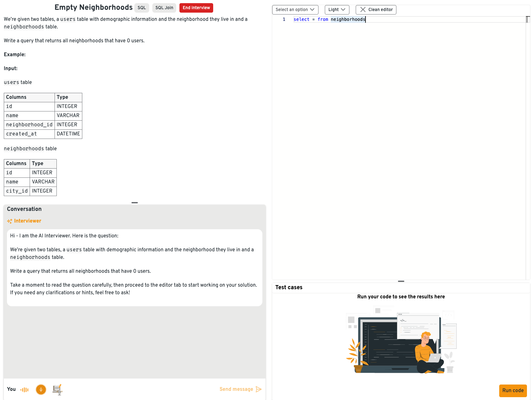Screen dimensions: 532x400
Task: Click the paper plane send icon
Action: click(x=259, y=389)
